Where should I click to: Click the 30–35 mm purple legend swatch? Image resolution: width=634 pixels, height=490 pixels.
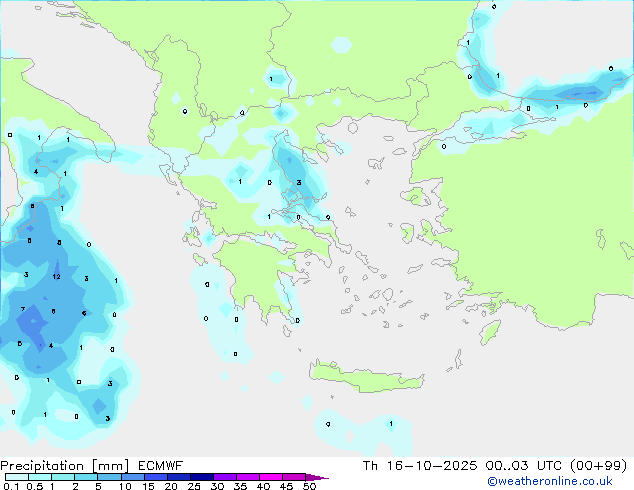tap(225, 477)
